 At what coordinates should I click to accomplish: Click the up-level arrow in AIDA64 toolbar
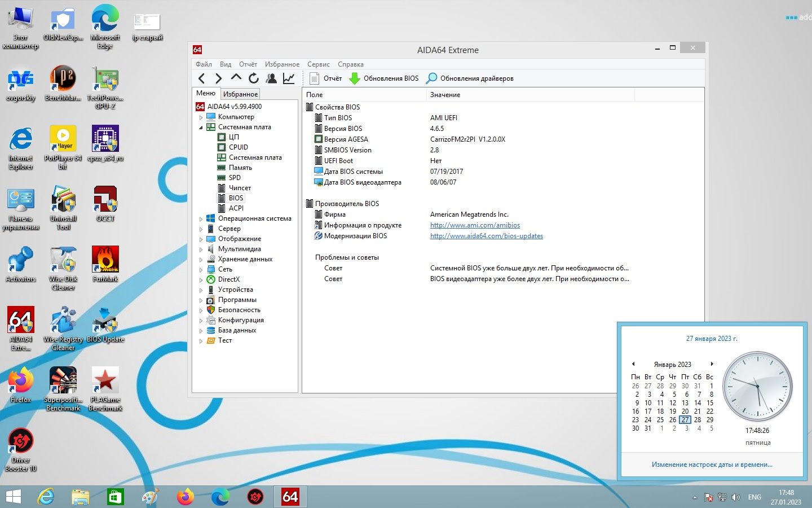[x=236, y=78]
